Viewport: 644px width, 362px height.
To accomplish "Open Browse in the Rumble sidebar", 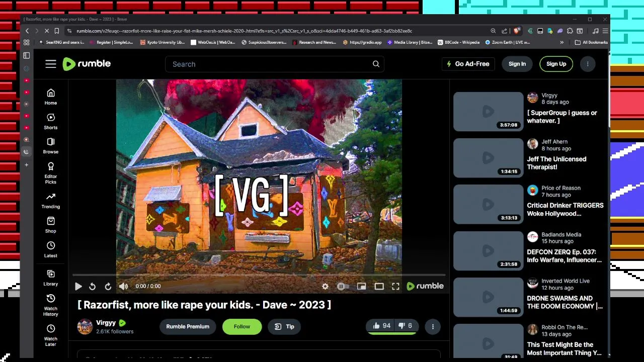I will (x=51, y=145).
